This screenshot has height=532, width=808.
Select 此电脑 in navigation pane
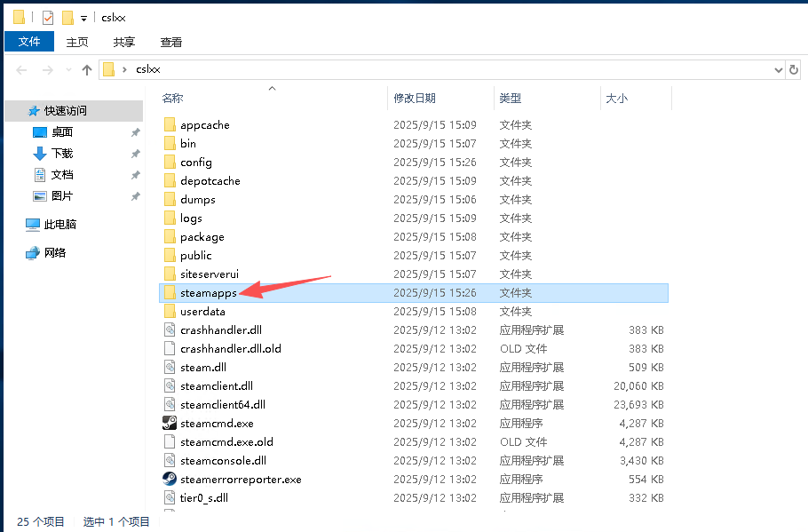tap(59, 225)
